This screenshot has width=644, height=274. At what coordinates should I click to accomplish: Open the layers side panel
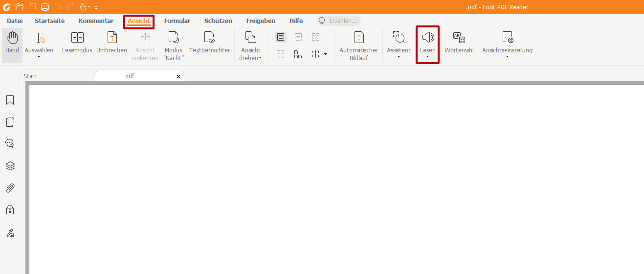click(x=10, y=166)
